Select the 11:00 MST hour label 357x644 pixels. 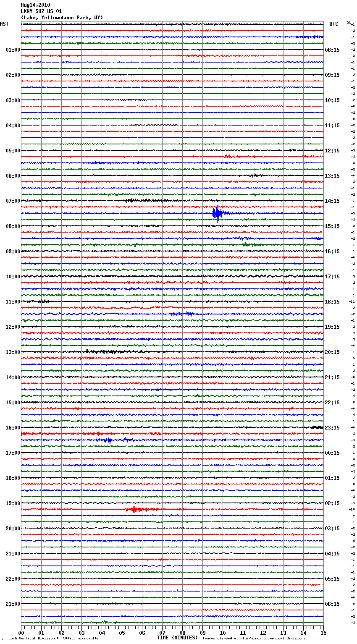[13, 302]
